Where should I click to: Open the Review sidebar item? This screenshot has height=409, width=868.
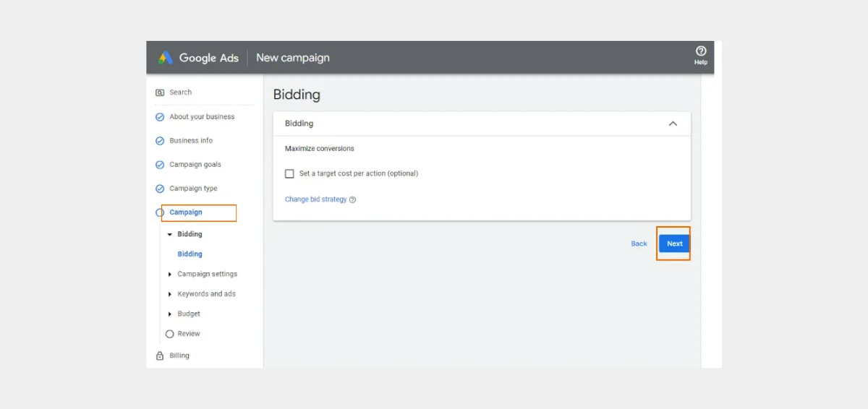pos(189,334)
